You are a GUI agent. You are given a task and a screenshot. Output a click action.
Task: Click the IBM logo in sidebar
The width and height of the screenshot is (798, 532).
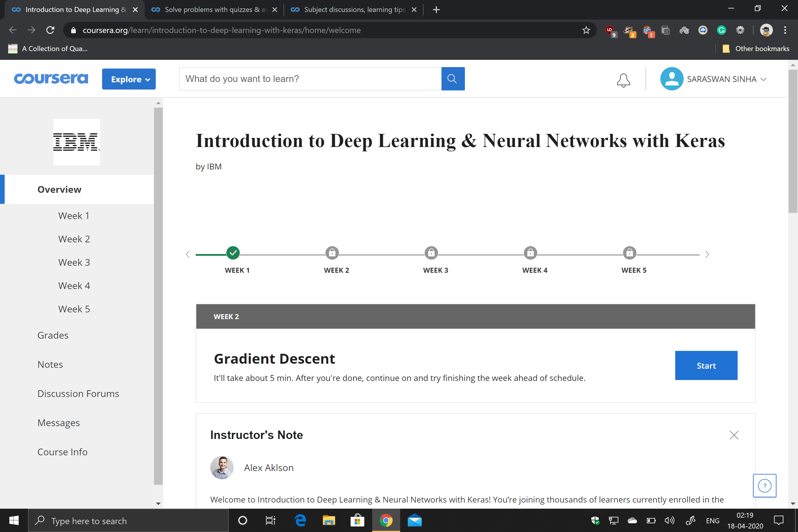(x=77, y=142)
